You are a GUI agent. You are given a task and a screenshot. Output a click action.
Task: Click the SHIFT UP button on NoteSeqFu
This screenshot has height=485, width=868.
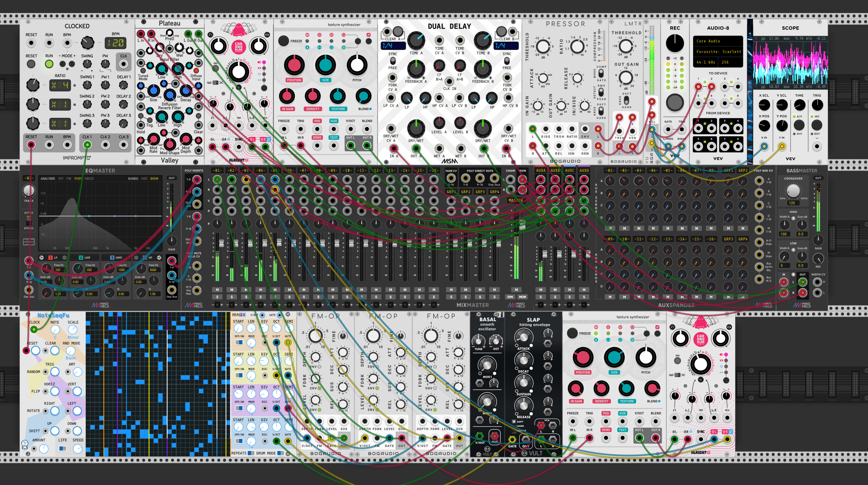55,430
